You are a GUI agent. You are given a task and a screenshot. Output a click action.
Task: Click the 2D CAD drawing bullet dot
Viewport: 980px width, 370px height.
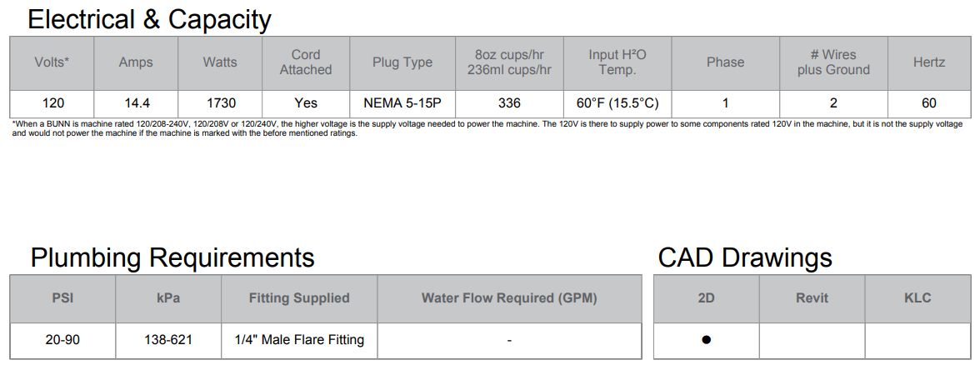707,340
